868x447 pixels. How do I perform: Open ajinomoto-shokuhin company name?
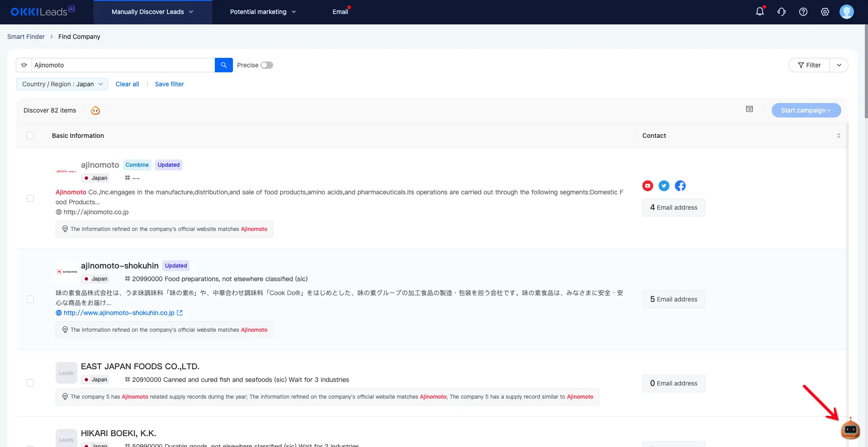point(120,266)
